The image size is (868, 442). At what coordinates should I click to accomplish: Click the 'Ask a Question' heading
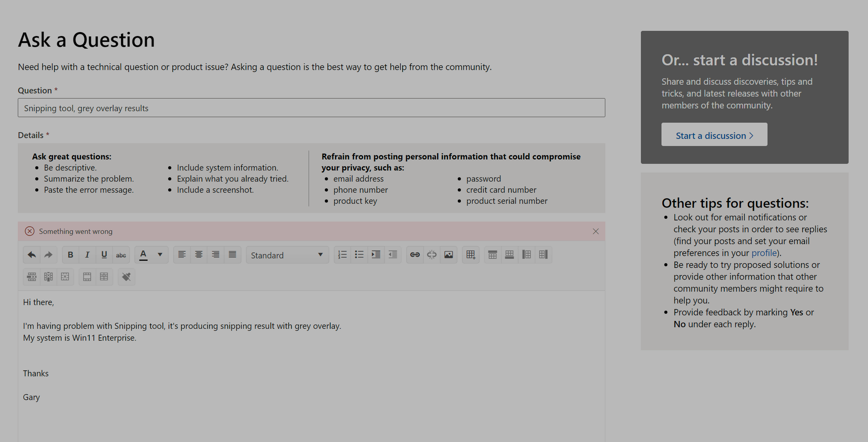point(86,40)
